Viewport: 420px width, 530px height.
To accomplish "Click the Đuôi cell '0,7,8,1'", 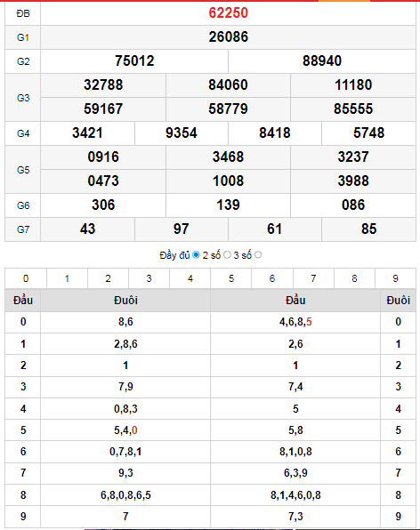I will click(x=125, y=451).
